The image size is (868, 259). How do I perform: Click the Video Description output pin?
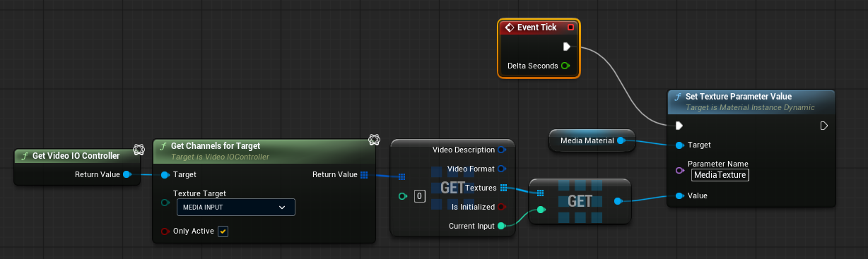502,150
